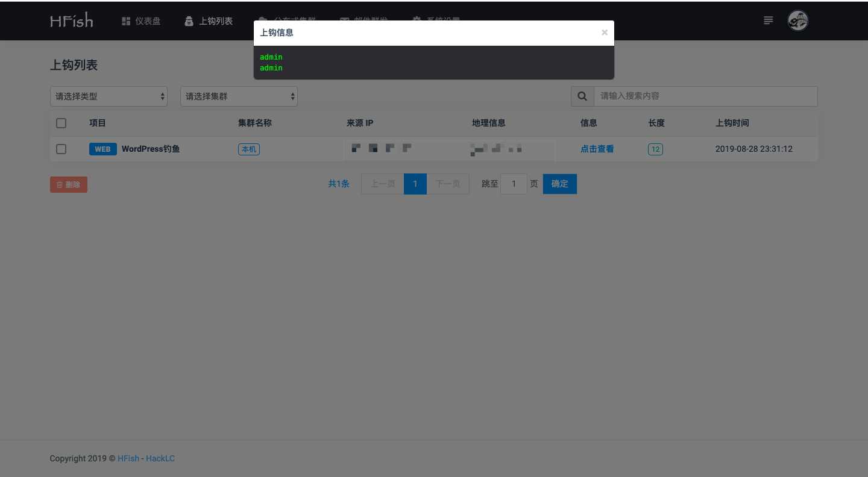Open the HackLC link in footer
Viewport: 868px width, 477px height.
coord(160,458)
